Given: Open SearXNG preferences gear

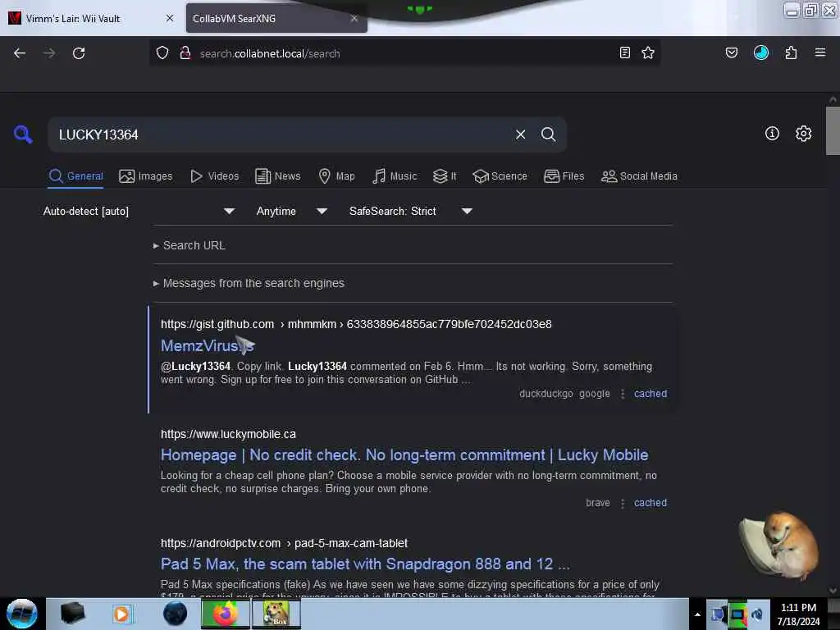Looking at the screenshot, I should (x=803, y=134).
